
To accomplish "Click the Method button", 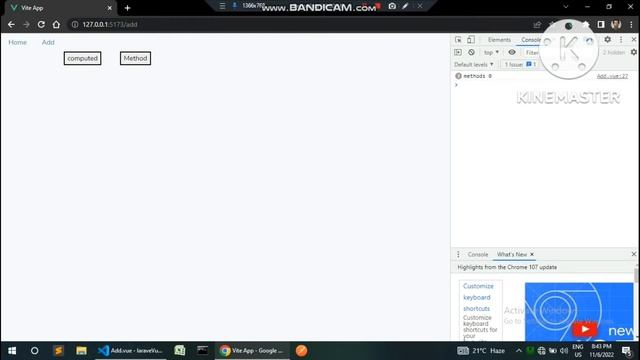I will [136, 58].
